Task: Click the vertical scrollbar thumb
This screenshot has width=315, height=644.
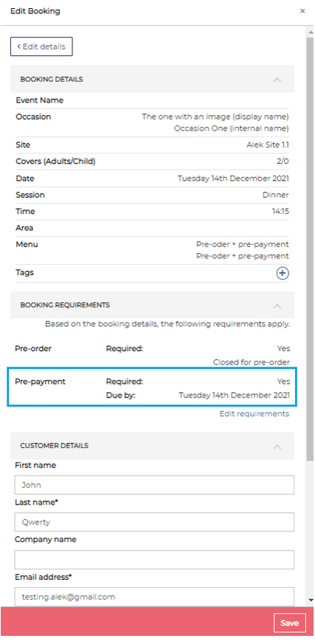Action: 311,249
